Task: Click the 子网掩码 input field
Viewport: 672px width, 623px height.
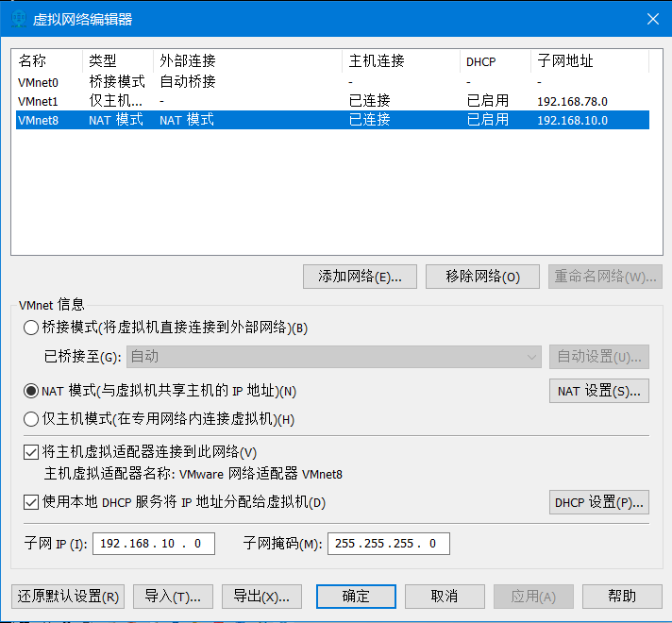Action: (389, 544)
